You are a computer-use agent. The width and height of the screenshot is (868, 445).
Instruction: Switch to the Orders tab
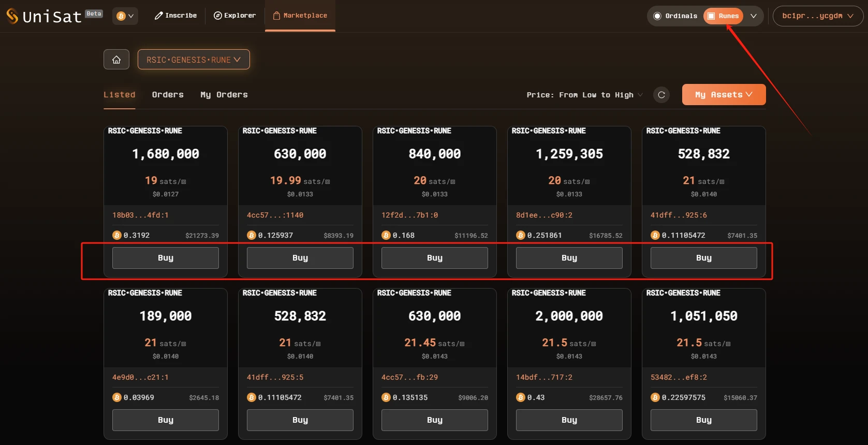click(x=168, y=95)
